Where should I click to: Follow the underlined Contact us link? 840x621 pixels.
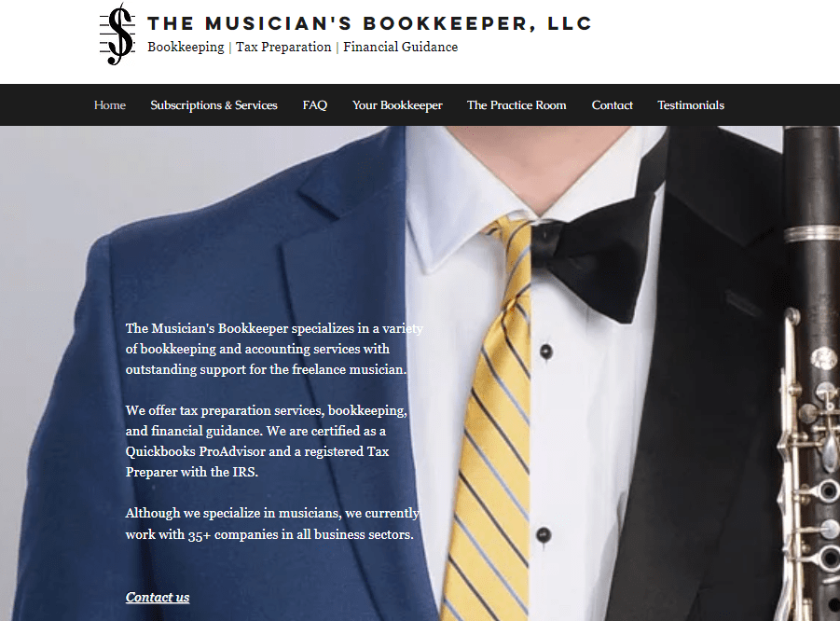pos(158,597)
